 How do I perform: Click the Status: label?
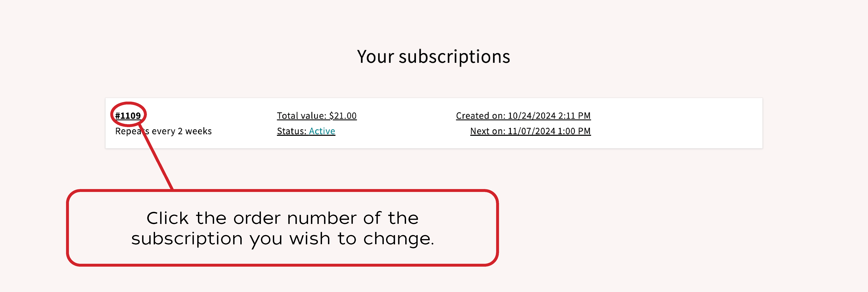click(292, 131)
